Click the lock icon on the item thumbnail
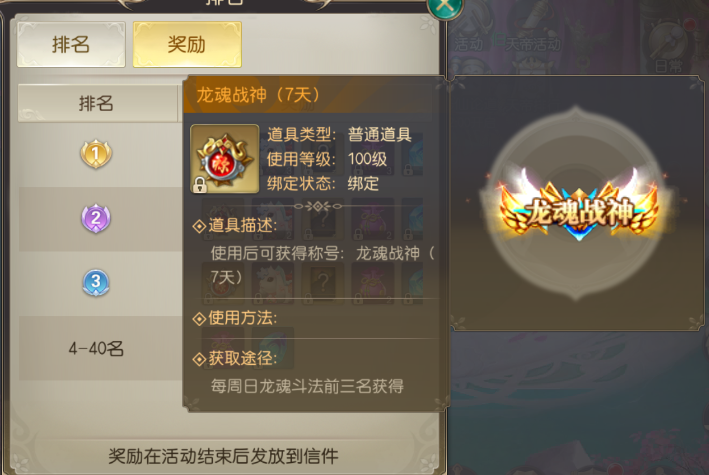709x475 pixels. point(199,184)
